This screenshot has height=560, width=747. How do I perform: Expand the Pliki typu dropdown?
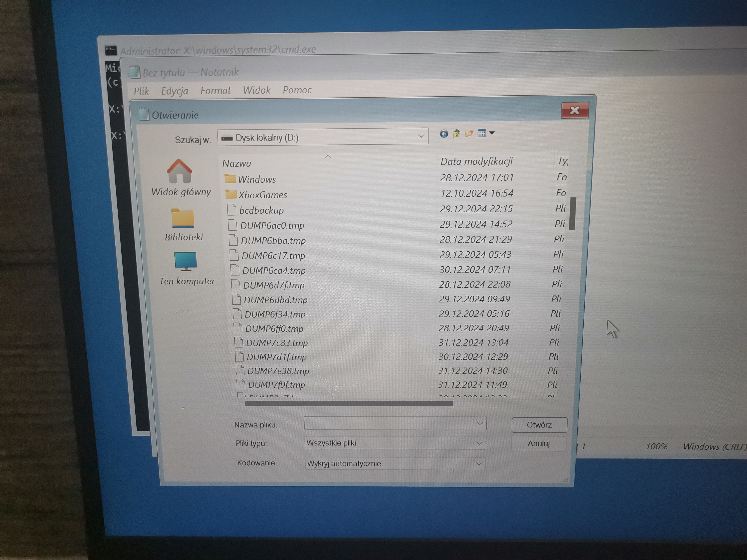click(x=479, y=443)
